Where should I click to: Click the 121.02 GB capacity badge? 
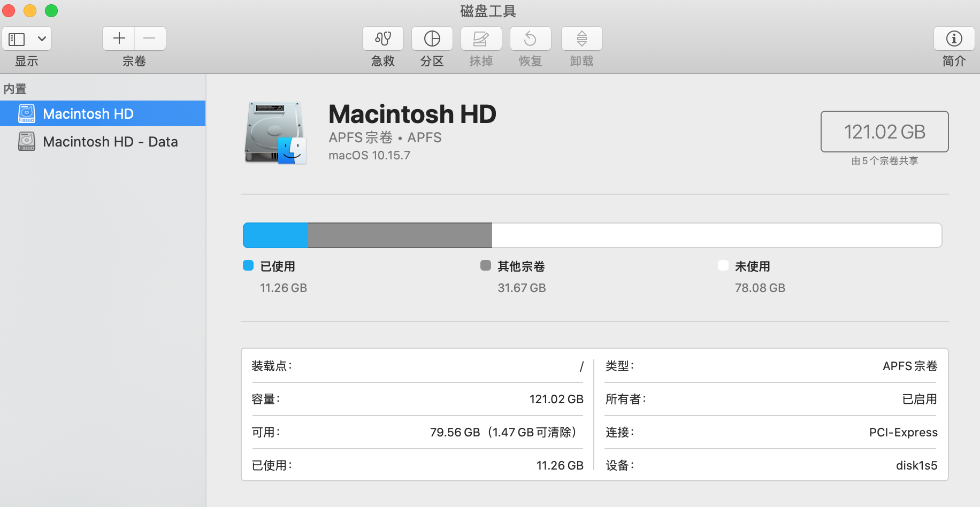tap(884, 132)
